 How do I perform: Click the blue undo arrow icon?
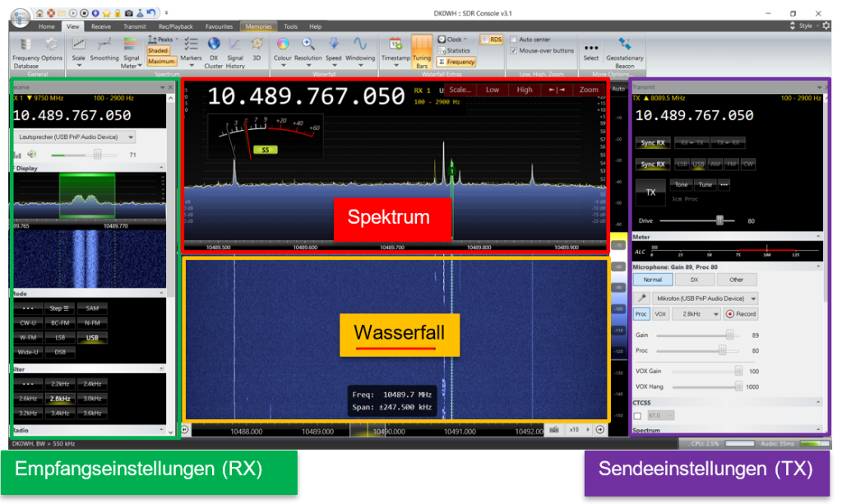tap(151, 13)
